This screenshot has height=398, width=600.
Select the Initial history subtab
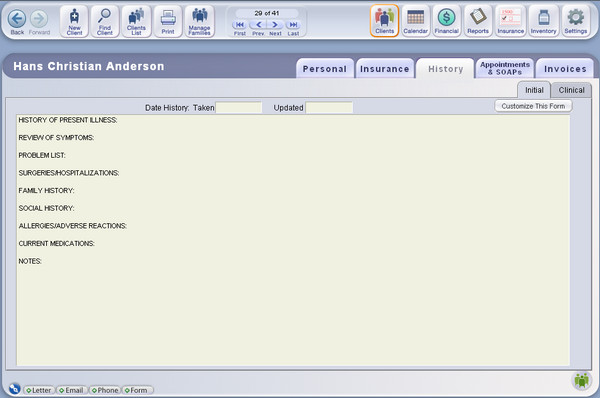(x=534, y=90)
